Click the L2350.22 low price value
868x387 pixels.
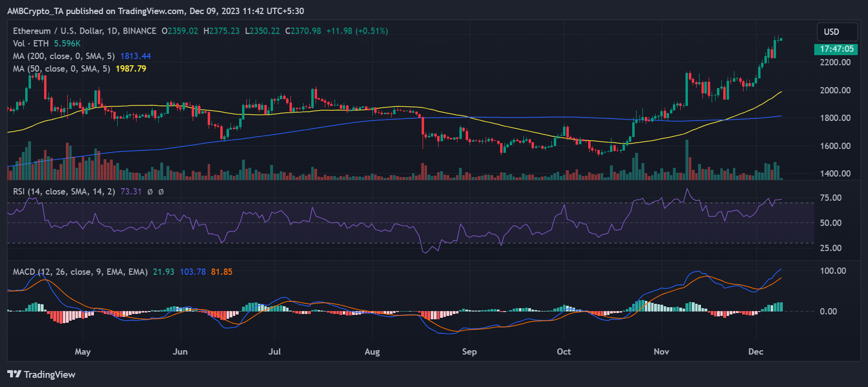[x=262, y=31]
